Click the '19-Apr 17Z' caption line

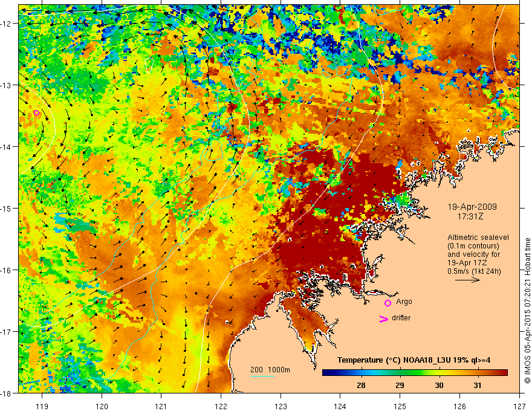(466, 263)
